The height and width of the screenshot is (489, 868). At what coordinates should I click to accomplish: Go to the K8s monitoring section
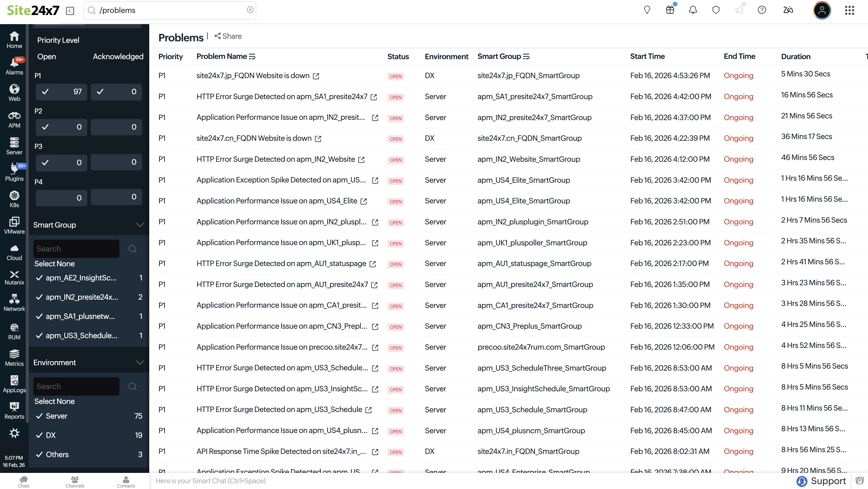click(x=14, y=199)
